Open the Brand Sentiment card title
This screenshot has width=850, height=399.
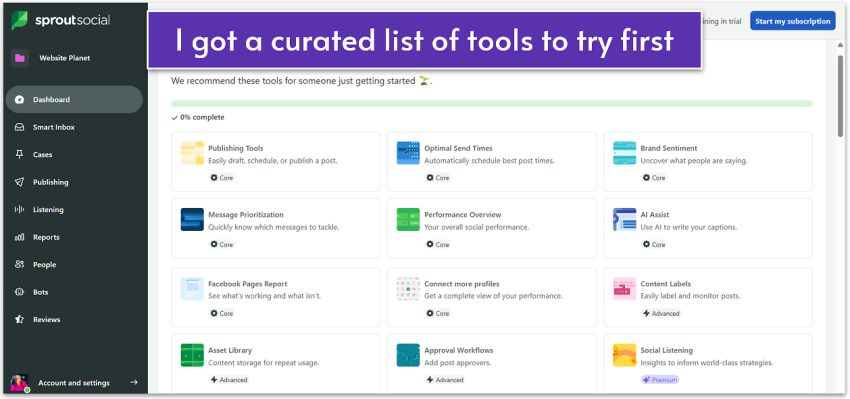pyautogui.click(x=669, y=148)
